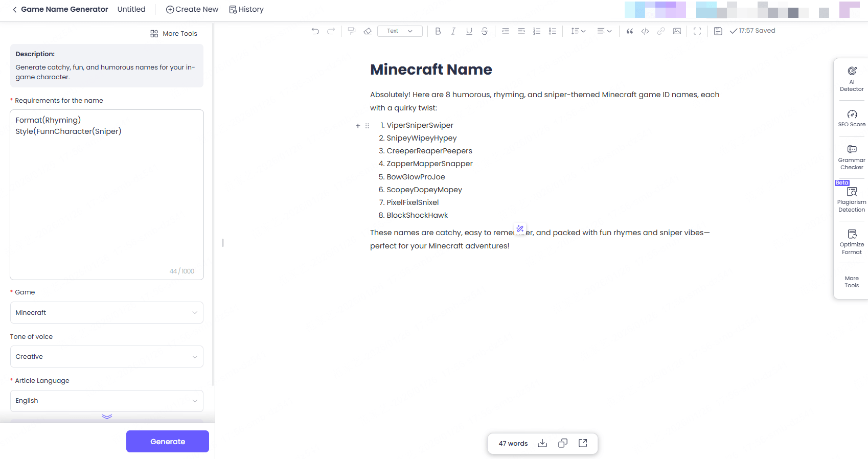Image resolution: width=868 pixels, height=459 pixels.
Task: Open the Grammar Checker tool
Action: click(x=852, y=157)
